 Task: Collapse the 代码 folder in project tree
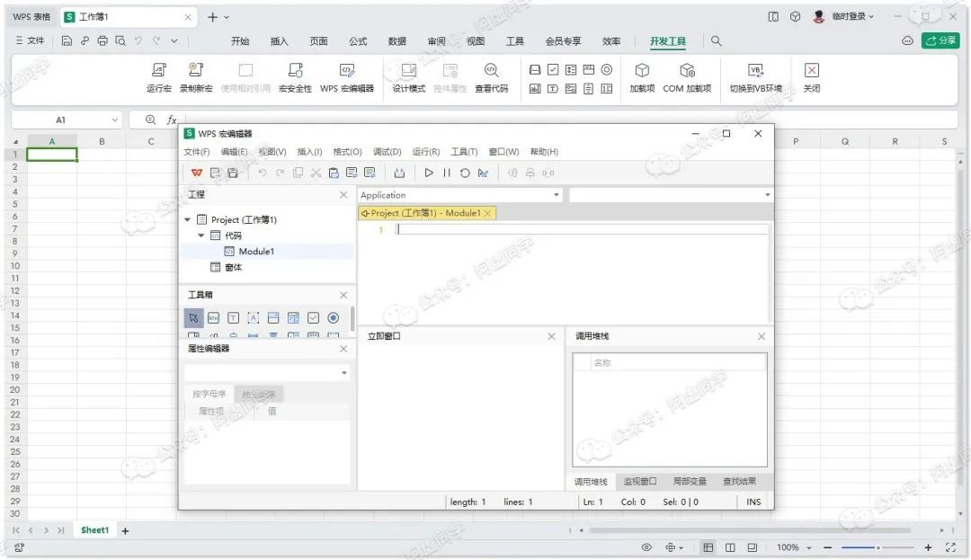(x=201, y=236)
